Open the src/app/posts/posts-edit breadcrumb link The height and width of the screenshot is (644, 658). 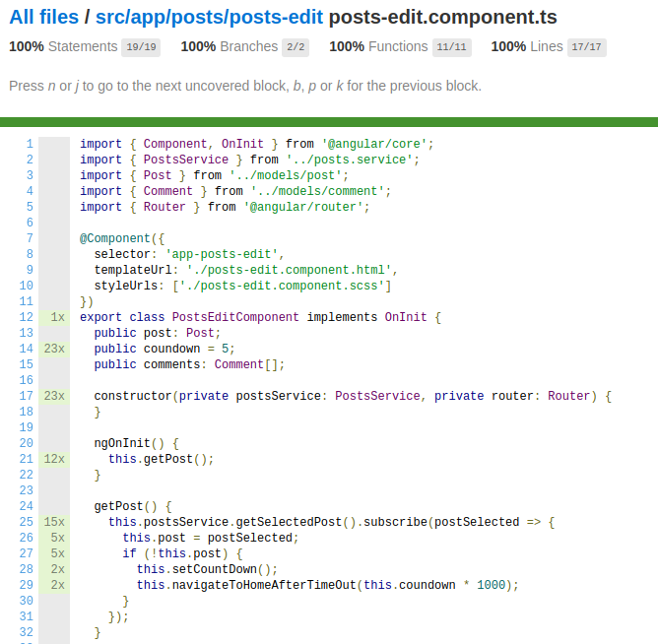coord(210,17)
